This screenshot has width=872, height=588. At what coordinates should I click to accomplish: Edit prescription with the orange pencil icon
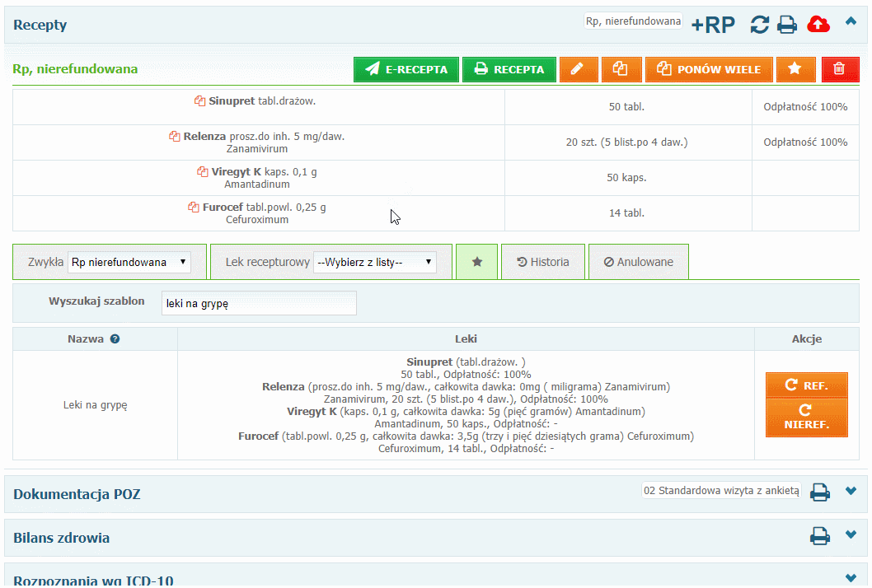pos(579,69)
